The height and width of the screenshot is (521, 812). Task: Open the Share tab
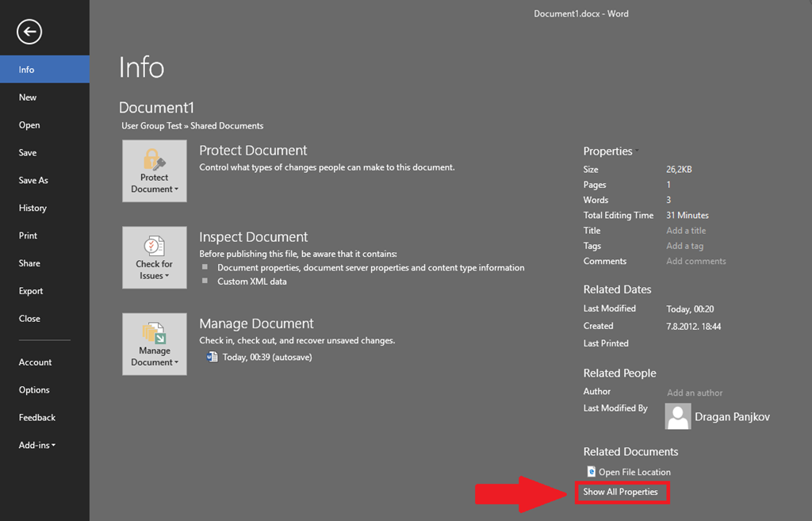(x=44, y=263)
